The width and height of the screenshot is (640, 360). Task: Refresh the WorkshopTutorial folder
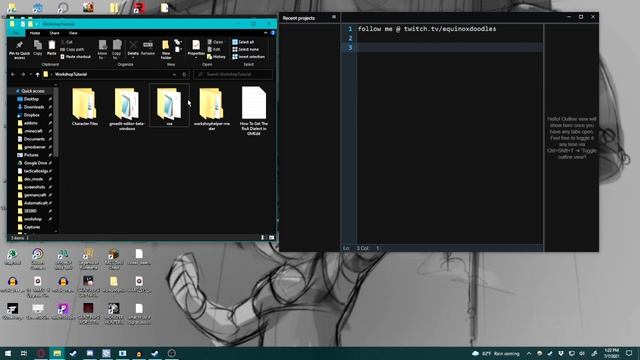tap(184, 75)
